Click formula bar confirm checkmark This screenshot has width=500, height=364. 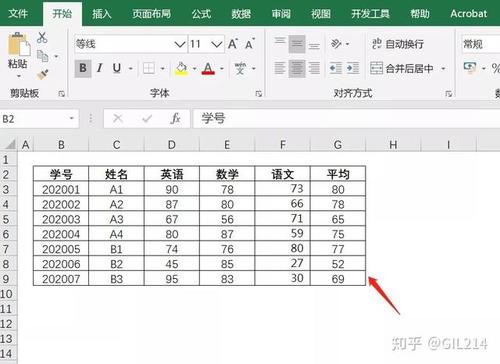[x=147, y=118]
